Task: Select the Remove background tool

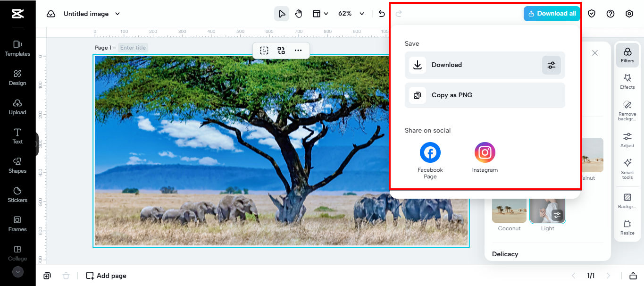Action: (627, 110)
